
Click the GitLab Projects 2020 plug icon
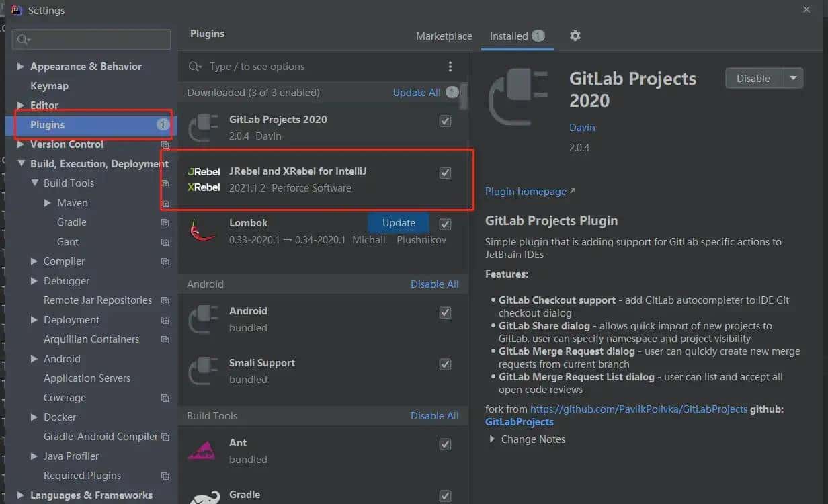coord(204,127)
